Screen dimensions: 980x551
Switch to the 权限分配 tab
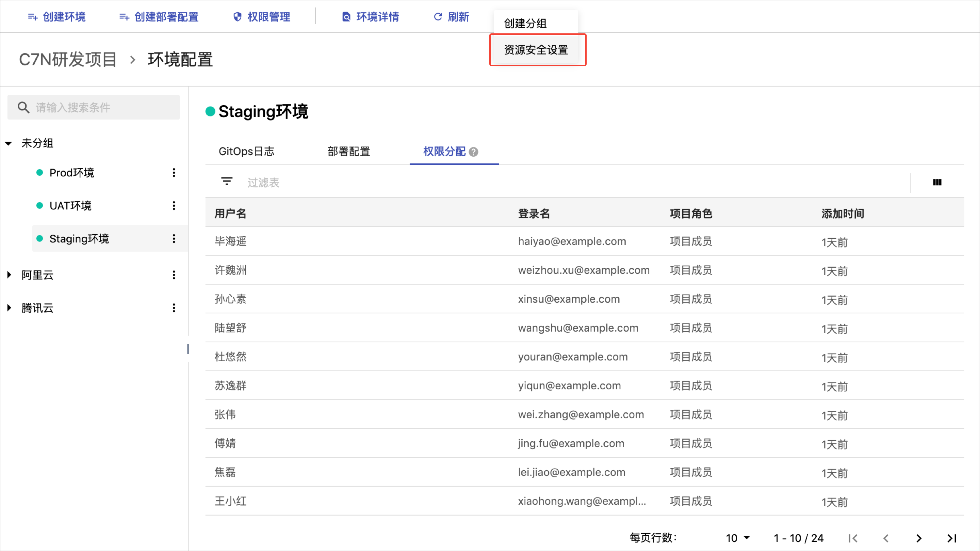pyautogui.click(x=444, y=152)
